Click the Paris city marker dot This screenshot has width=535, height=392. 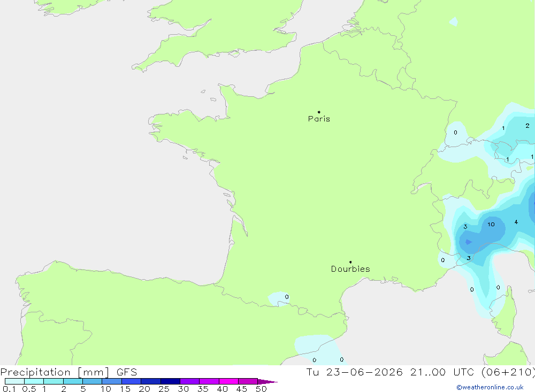(319, 112)
